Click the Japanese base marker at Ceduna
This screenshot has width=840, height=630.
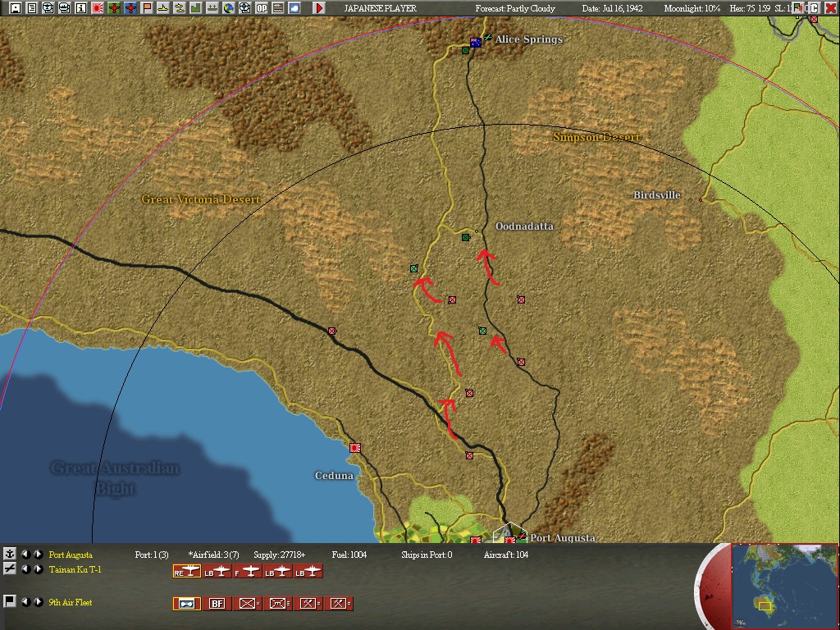pos(354,447)
